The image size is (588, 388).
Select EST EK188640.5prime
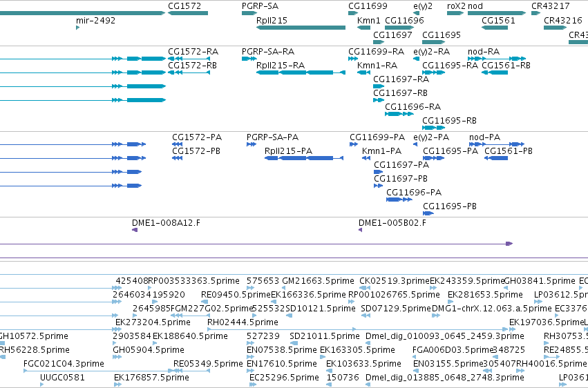coord(190,336)
